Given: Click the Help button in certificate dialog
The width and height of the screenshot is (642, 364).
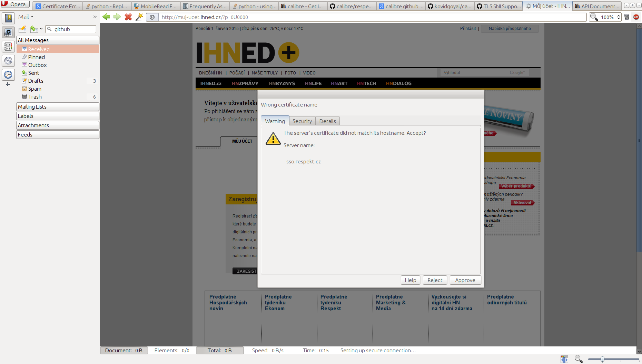Looking at the screenshot, I should tap(411, 280).
